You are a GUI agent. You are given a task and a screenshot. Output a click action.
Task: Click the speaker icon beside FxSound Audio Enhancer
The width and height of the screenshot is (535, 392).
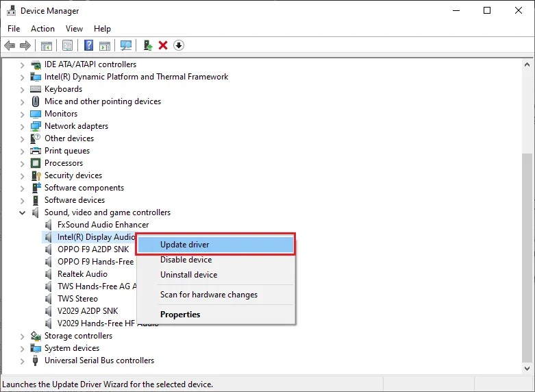(x=49, y=225)
